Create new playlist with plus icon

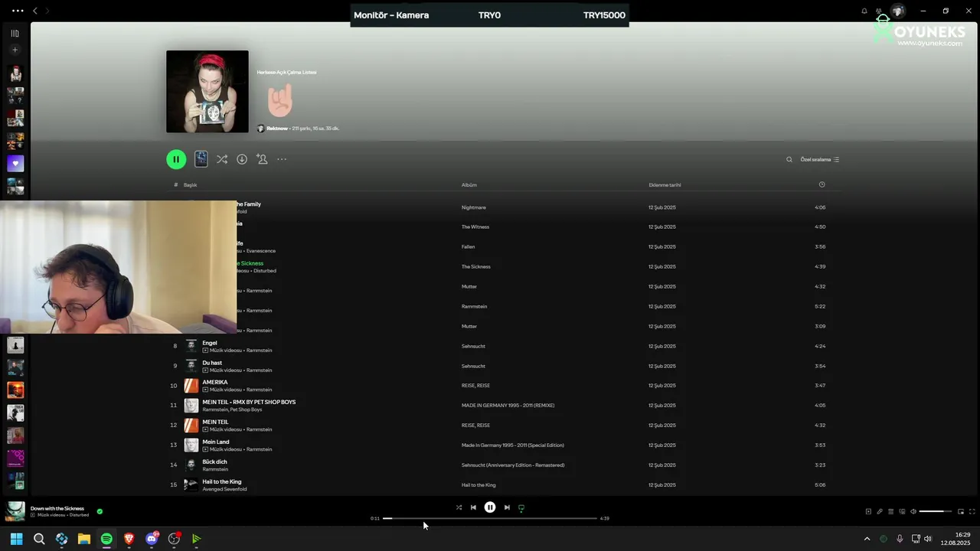pyautogui.click(x=15, y=50)
